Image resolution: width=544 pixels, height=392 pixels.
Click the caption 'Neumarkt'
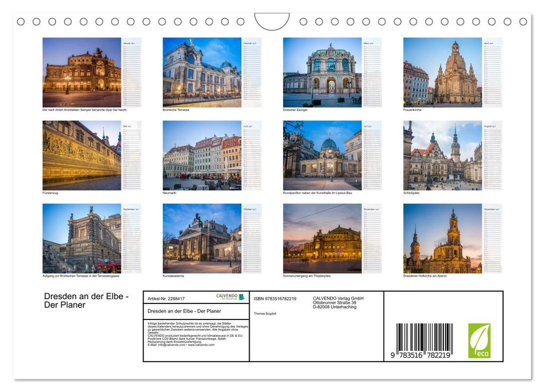pos(170,193)
